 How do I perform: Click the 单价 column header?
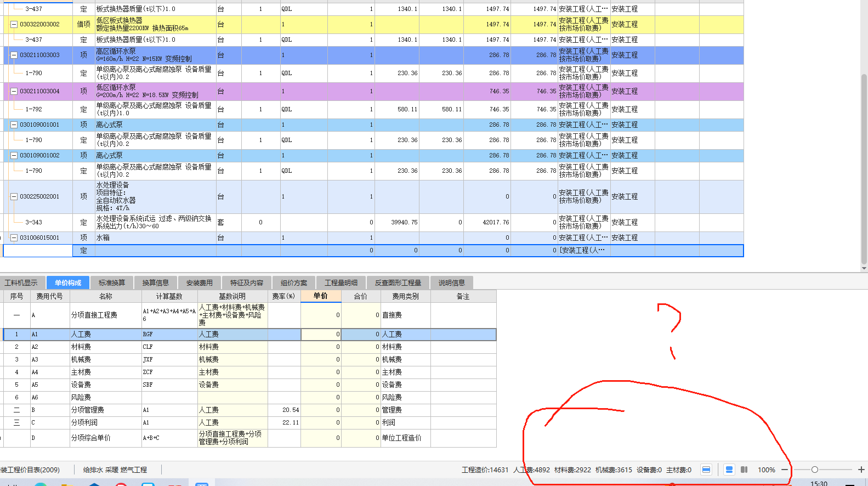pyautogui.click(x=321, y=296)
